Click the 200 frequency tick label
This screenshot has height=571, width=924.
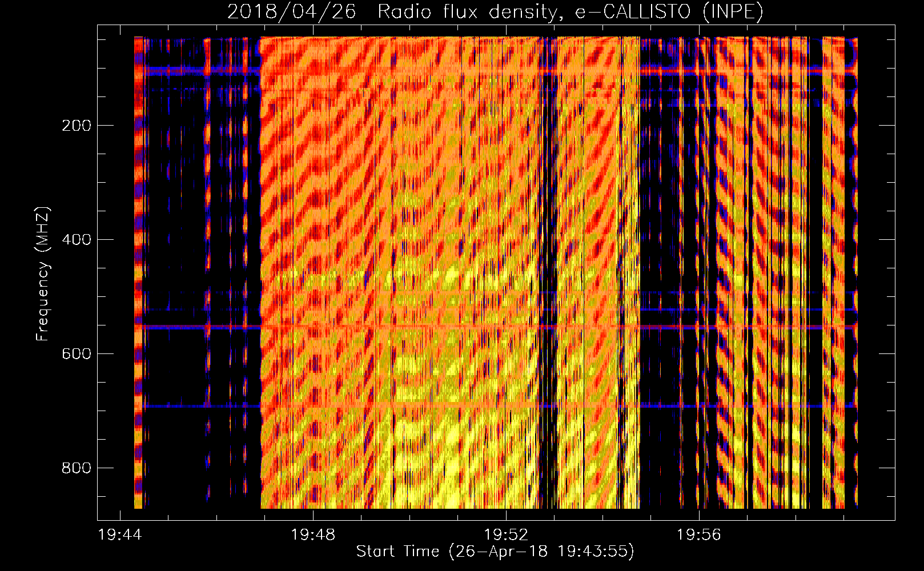[77, 126]
